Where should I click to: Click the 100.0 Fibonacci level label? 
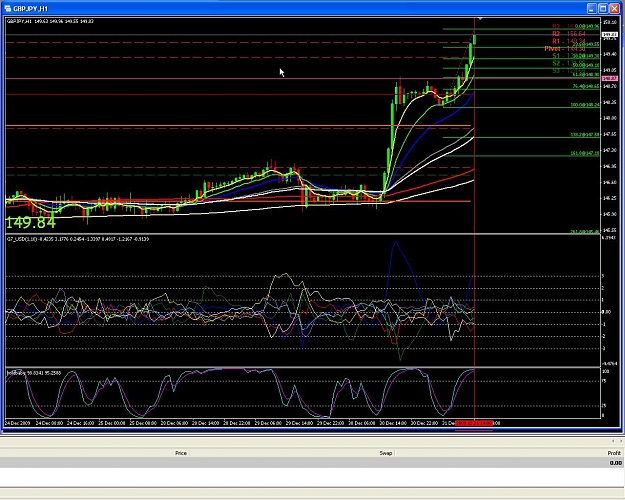pyautogui.click(x=584, y=105)
